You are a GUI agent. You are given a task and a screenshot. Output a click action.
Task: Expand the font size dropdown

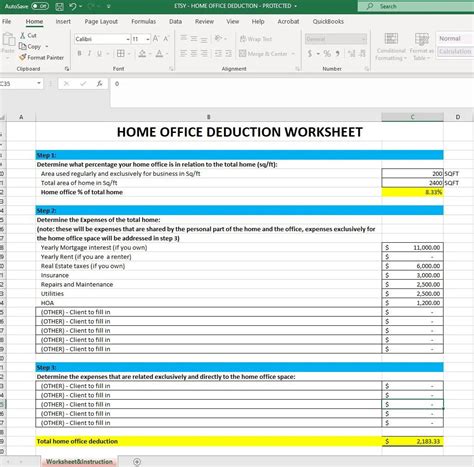[148, 39]
